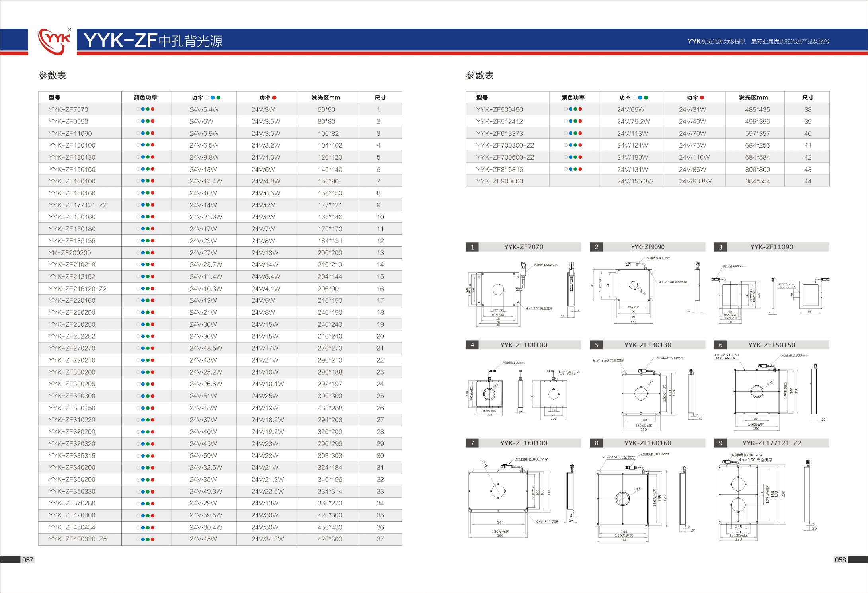This screenshot has width=868, height=593.
Task: Click the YYK-ZF130130 drawing title bar
Action: (648, 345)
